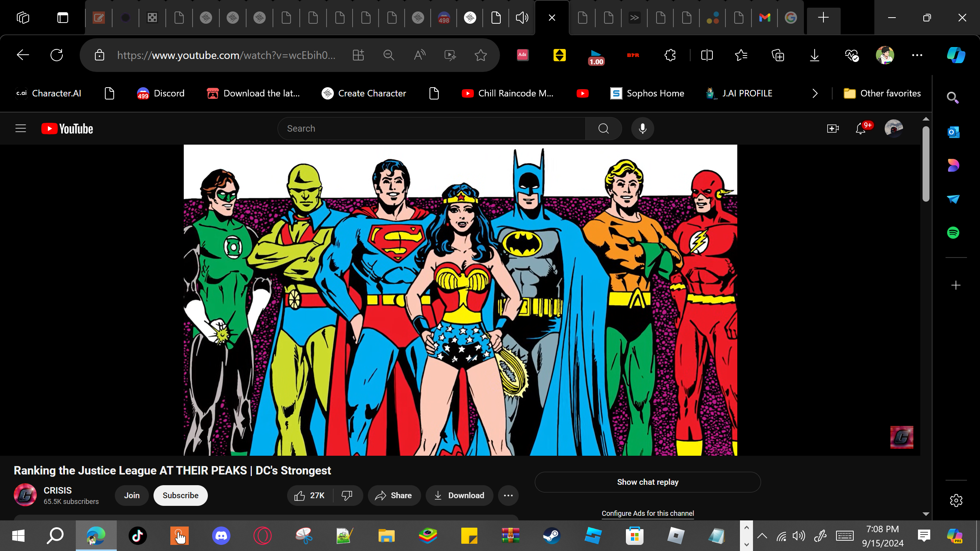Subscribe to the CRISIS channel
This screenshot has height=551, width=980.
180,496
